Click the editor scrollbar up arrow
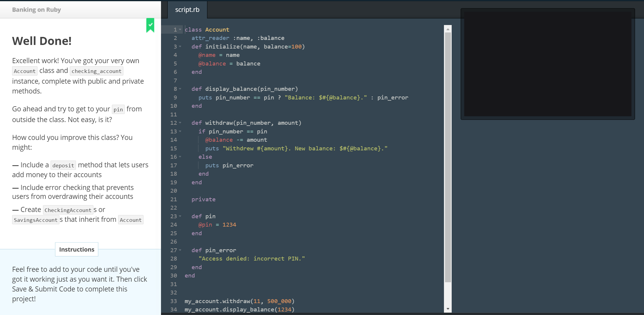 coord(448,29)
